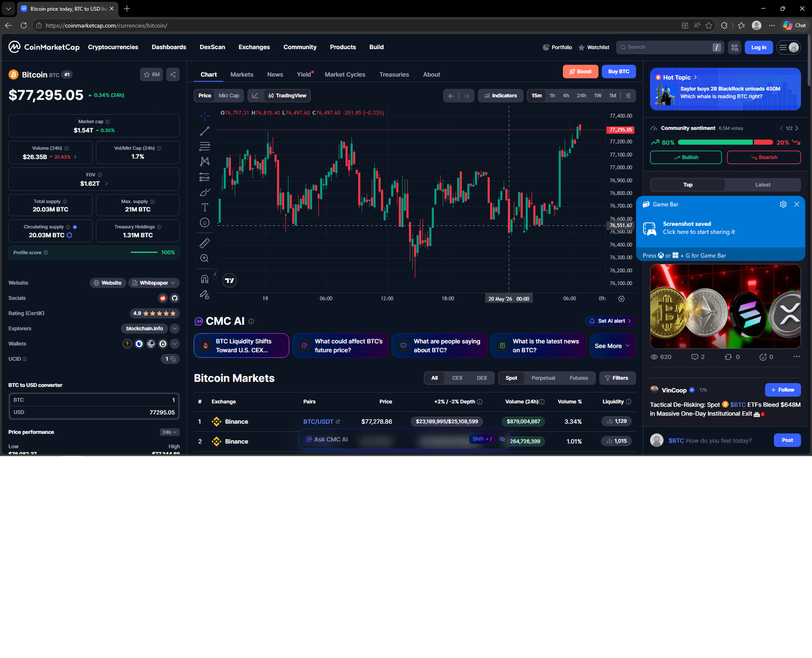Expand the FDV details chevron
This screenshot has height=658, width=812.
(x=107, y=184)
